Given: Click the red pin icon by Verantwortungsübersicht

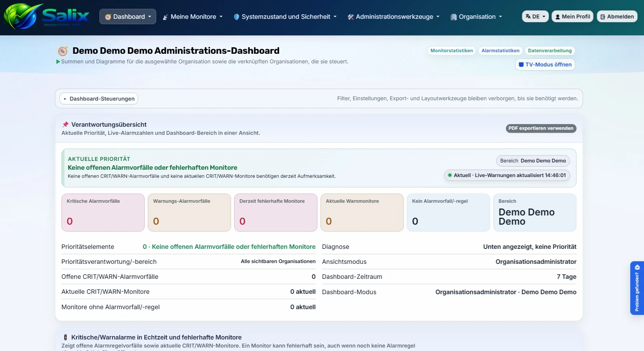Looking at the screenshot, I should (x=65, y=124).
